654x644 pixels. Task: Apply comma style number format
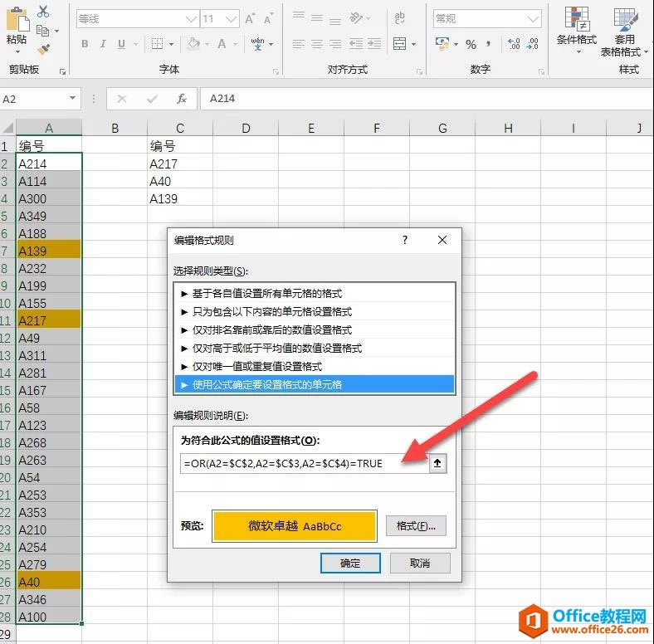[x=488, y=43]
